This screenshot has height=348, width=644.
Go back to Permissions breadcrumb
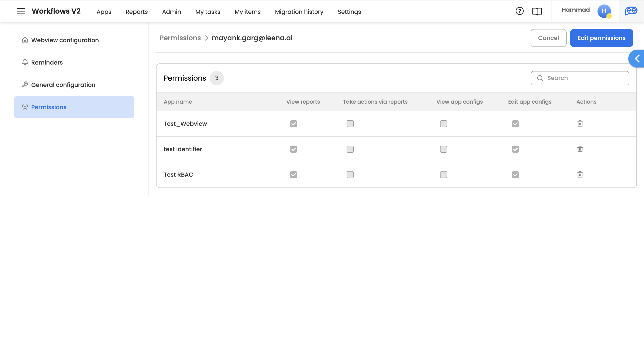pos(180,38)
